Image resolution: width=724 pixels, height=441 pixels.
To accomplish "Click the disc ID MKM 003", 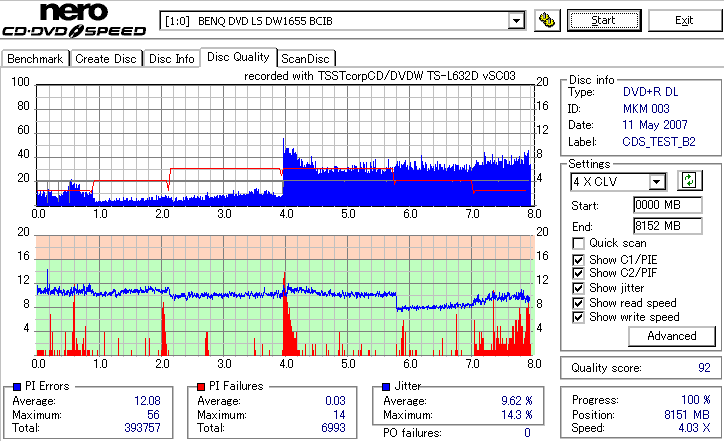I will tap(646, 109).
